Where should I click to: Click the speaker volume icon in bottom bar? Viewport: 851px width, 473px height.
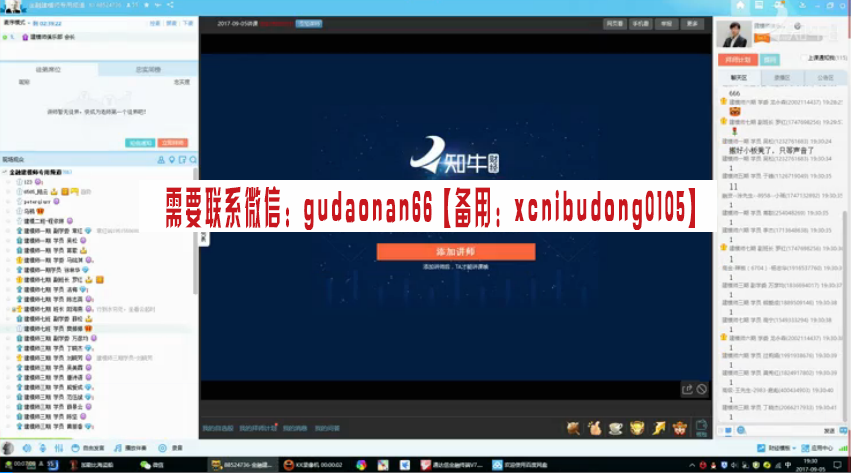[27, 448]
